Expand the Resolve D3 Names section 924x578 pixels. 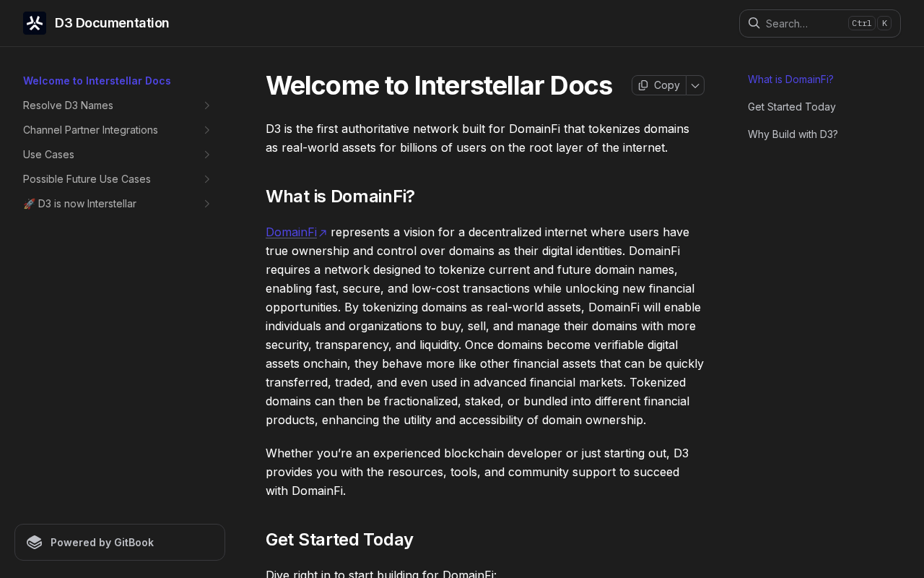tap(207, 105)
